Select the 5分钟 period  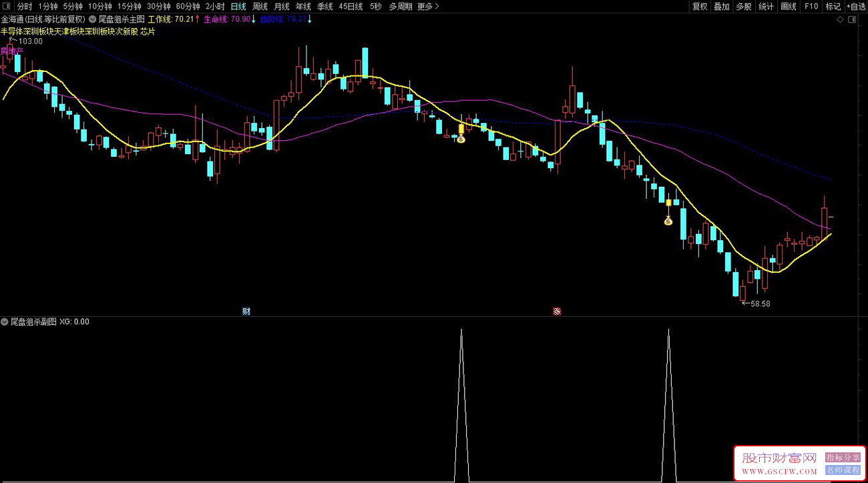73,7
